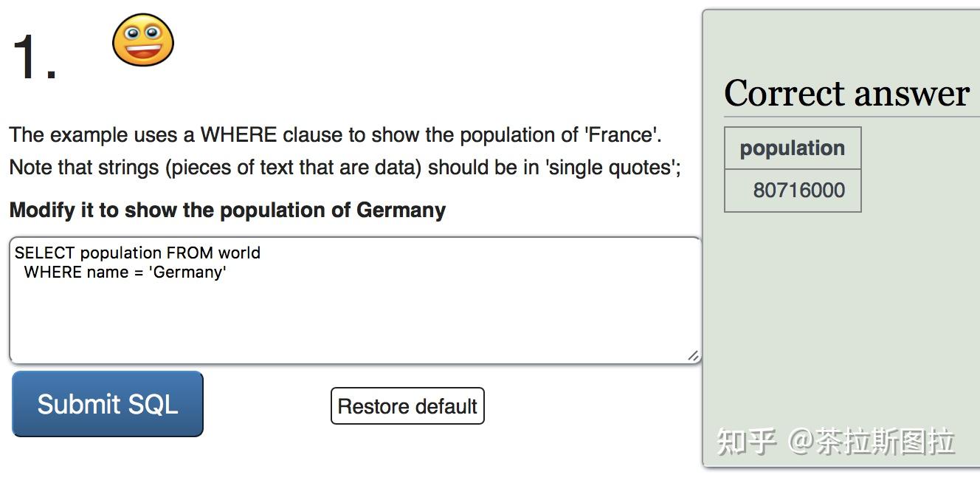This screenshot has height=483, width=980.
Task: Select the population column header
Action: point(793,148)
